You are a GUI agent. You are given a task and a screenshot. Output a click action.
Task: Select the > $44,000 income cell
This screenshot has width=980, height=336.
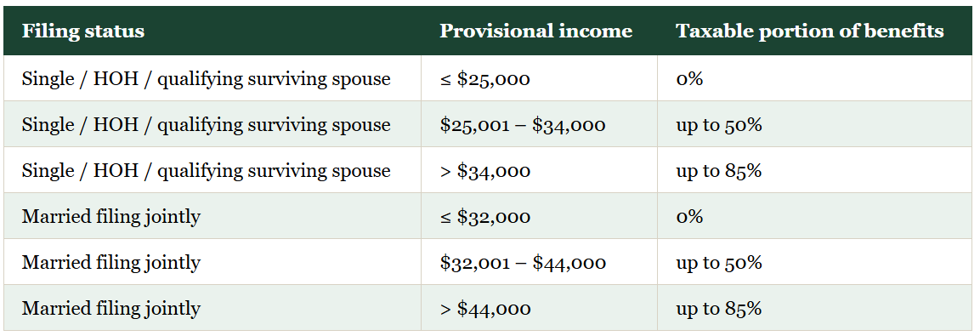click(x=540, y=308)
